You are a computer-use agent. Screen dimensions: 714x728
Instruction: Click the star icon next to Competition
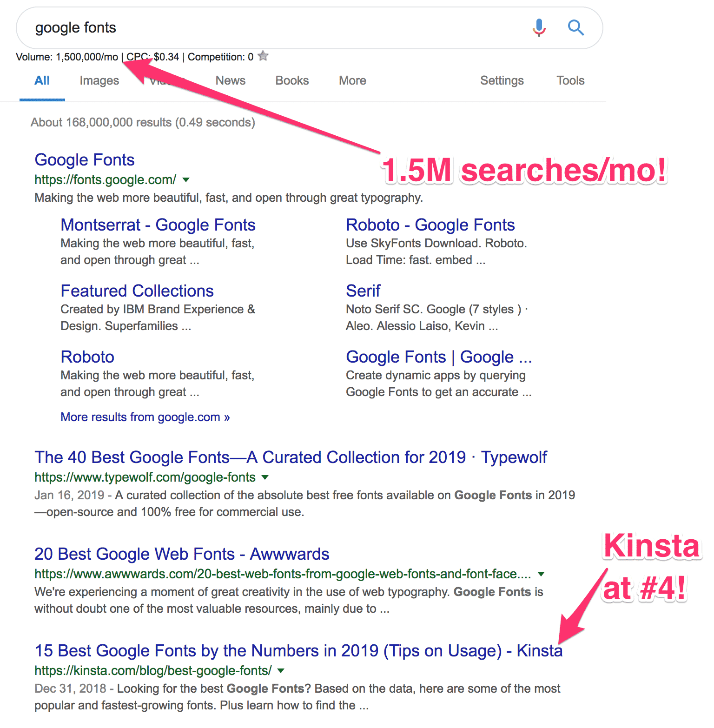[x=263, y=56]
